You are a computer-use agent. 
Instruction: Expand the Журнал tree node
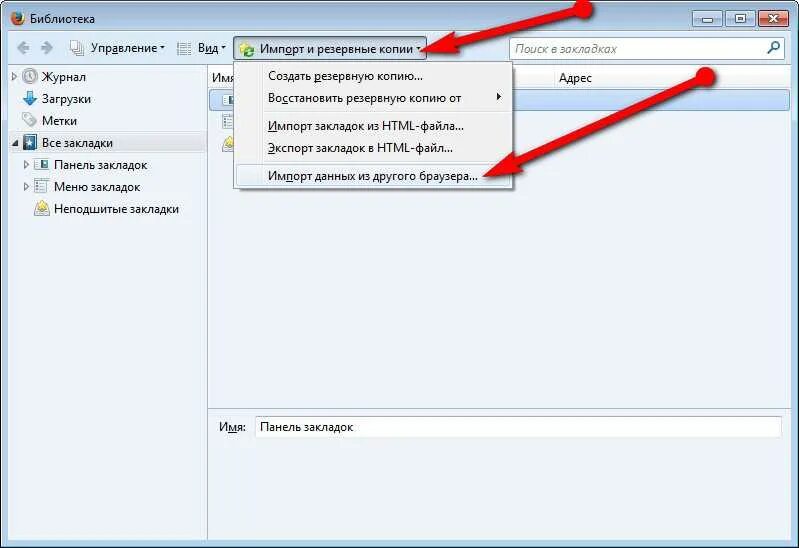point(14,76)
